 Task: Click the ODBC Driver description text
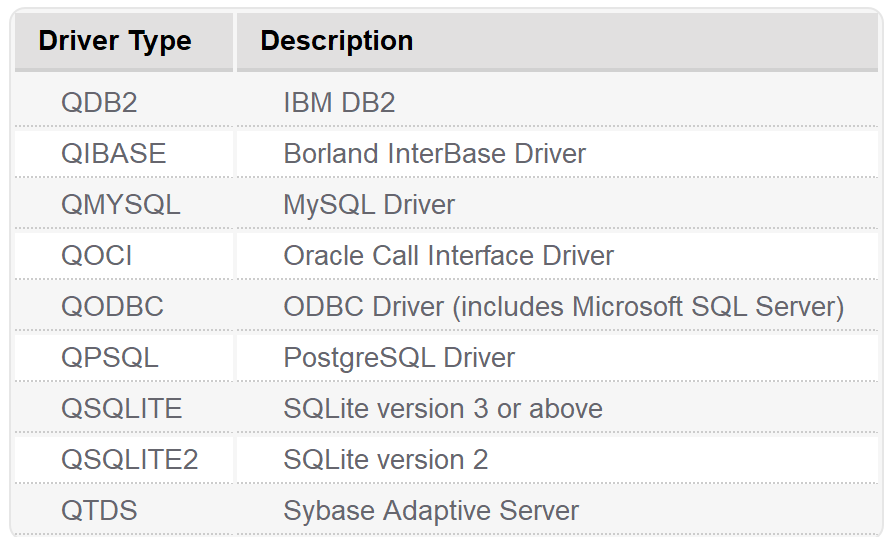click(x=564, y=307)
